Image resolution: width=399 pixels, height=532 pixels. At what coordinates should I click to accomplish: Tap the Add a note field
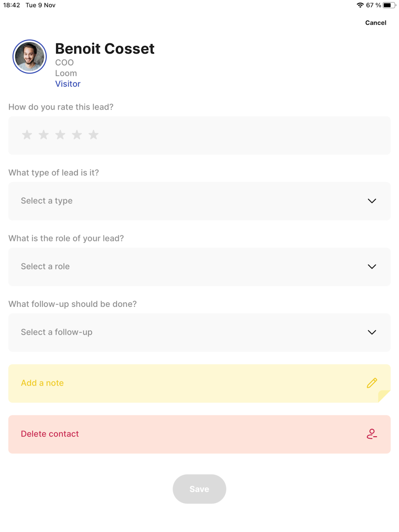(x=188, y=383)
